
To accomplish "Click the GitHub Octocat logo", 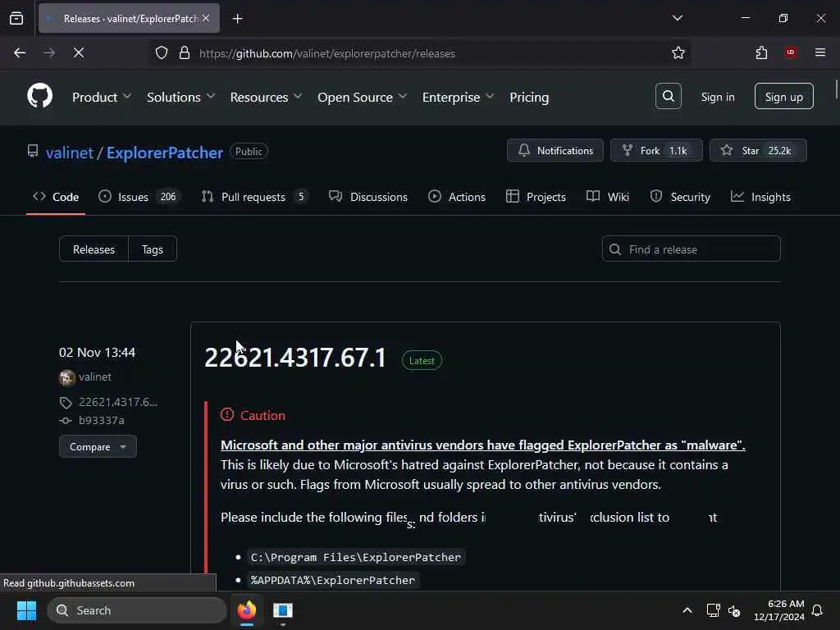I will click(x=40, y=96).
